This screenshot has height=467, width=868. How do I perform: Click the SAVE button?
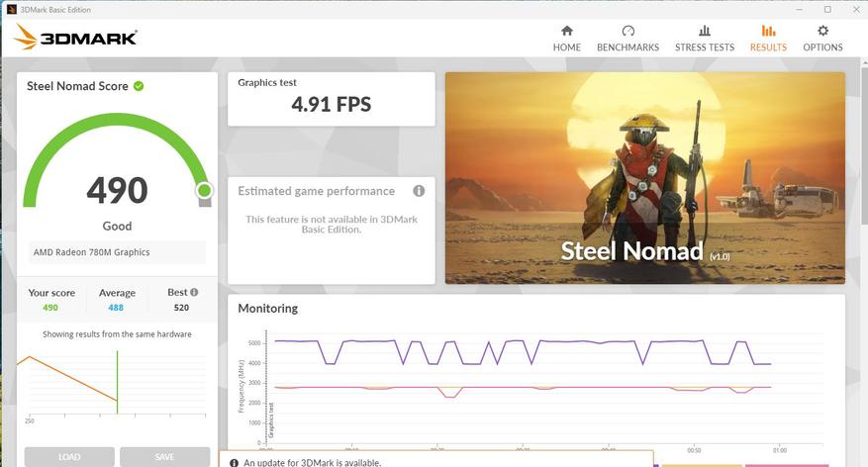tap(164, 457)
